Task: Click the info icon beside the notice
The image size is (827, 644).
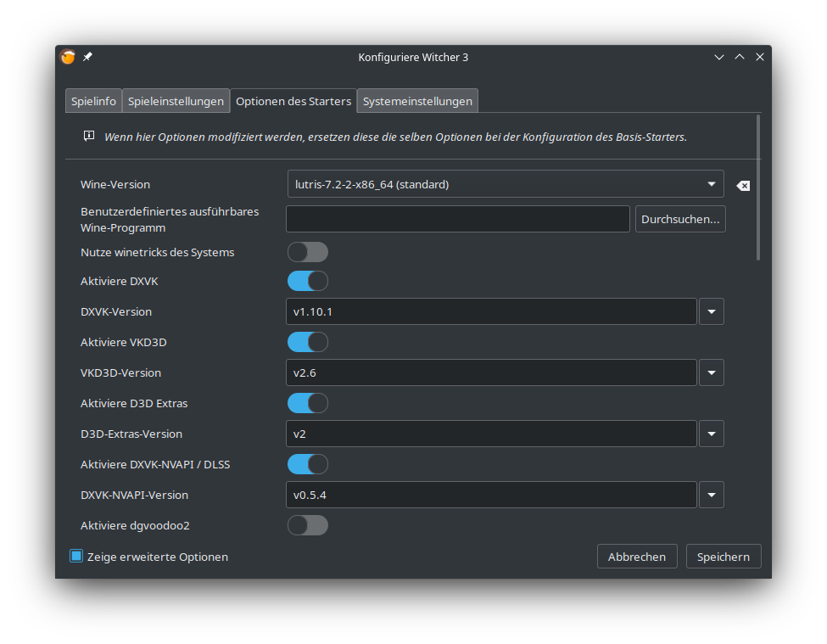Action: click(89, 136)
